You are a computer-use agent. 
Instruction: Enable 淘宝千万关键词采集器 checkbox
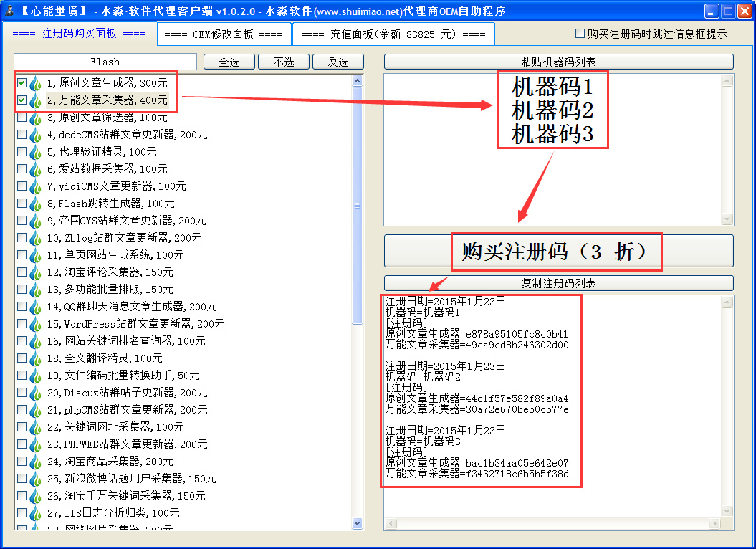tap(21, 495)
